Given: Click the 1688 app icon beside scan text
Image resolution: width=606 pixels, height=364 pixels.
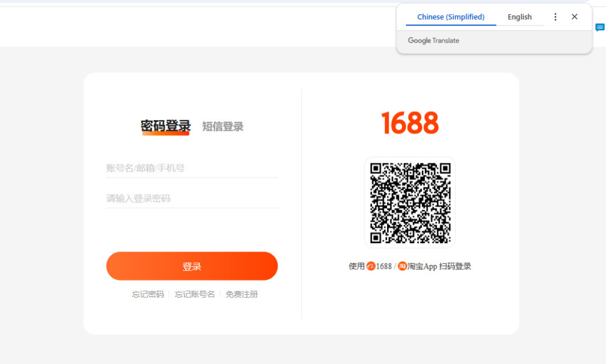Looking at the screenshot, I should click(x=371, y=266).
